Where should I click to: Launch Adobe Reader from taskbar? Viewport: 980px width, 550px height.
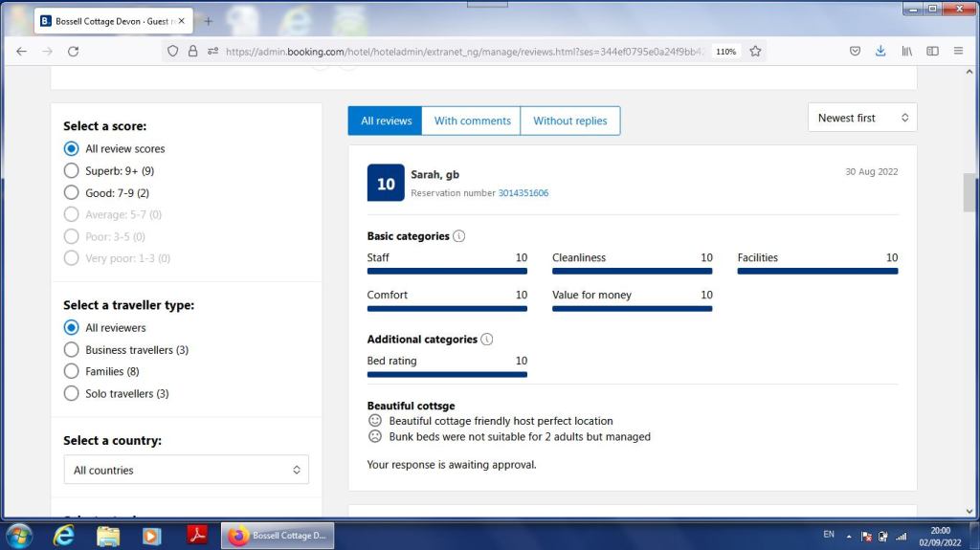[196, 536]
